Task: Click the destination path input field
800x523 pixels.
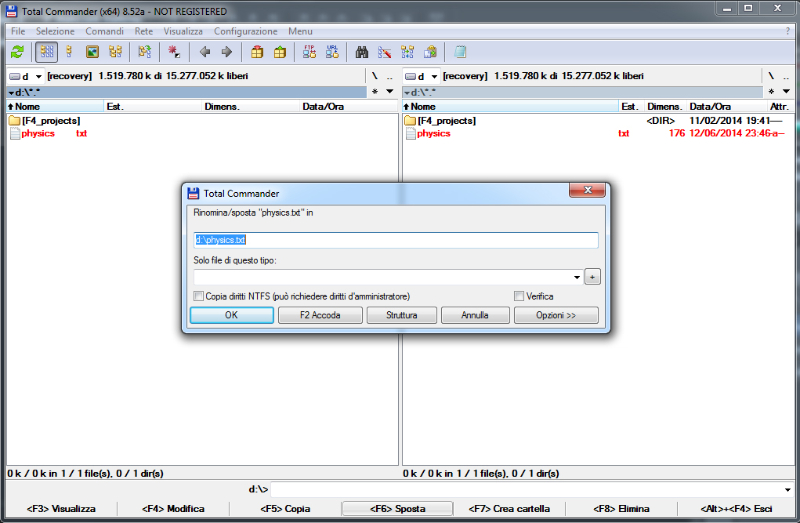Action: click(x=395, y=240)
